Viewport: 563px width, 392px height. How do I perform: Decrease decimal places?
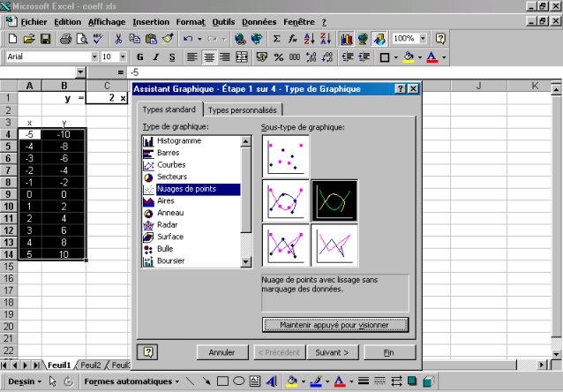(x=327, y=57)
